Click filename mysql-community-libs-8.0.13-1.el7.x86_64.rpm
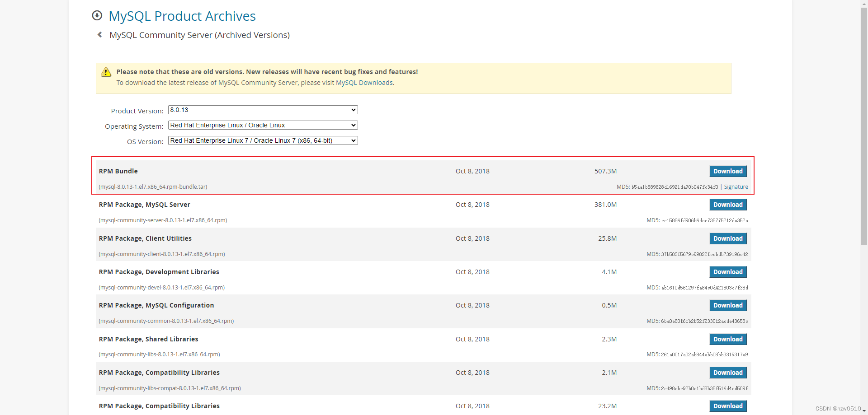This screenshot has height=415, width=868. [160, 354]
